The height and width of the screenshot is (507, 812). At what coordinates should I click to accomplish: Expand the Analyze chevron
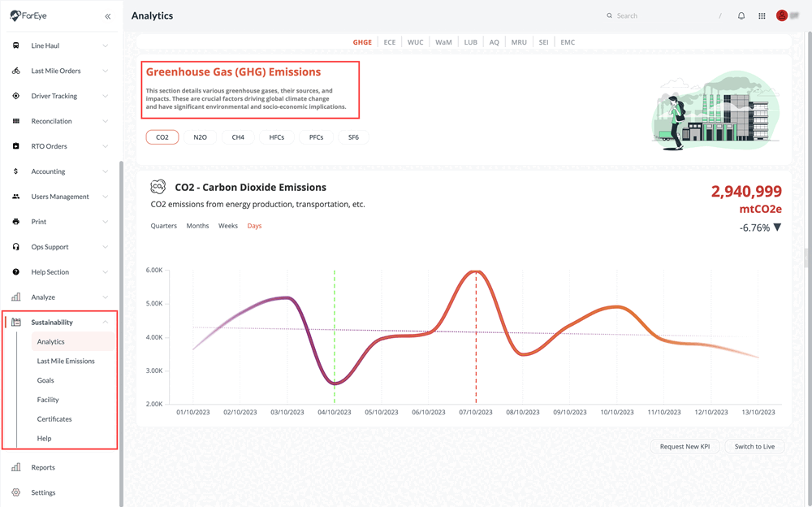point(105,297)
